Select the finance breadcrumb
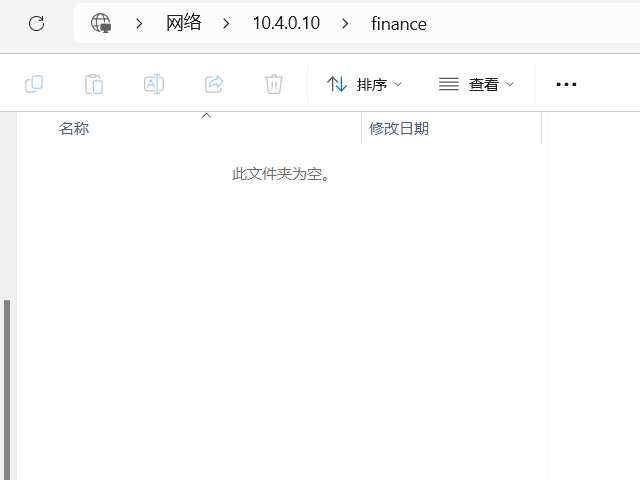 pos(399,24)
